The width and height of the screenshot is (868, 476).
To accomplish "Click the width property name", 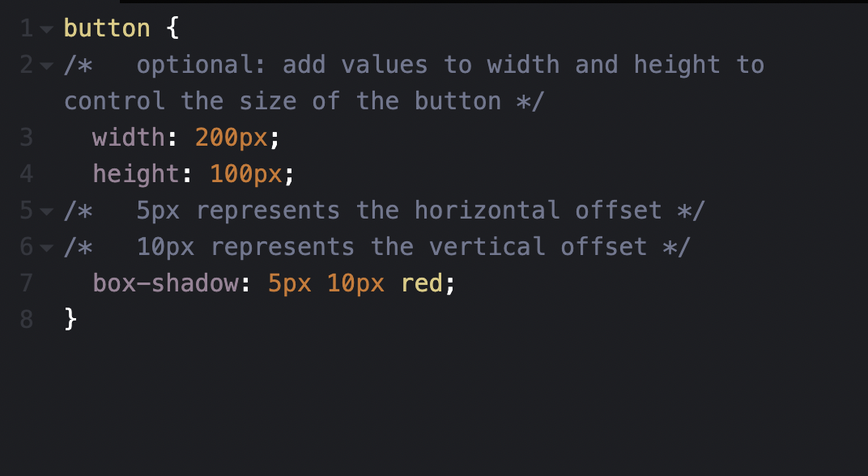I will pos(129,138).
